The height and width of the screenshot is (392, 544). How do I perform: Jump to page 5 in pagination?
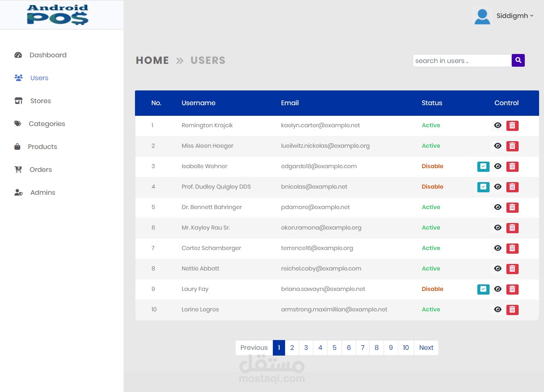coord(334,348)
